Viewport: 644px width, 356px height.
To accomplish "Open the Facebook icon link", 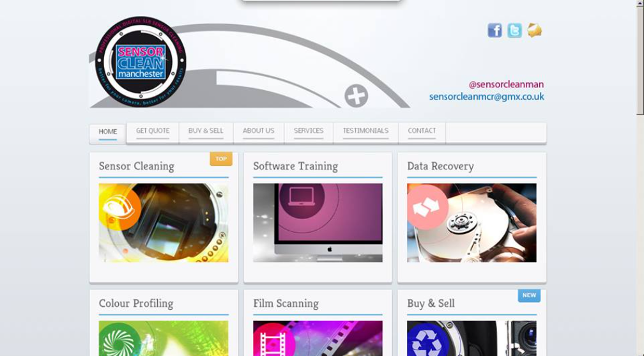I will click(494, 30).
